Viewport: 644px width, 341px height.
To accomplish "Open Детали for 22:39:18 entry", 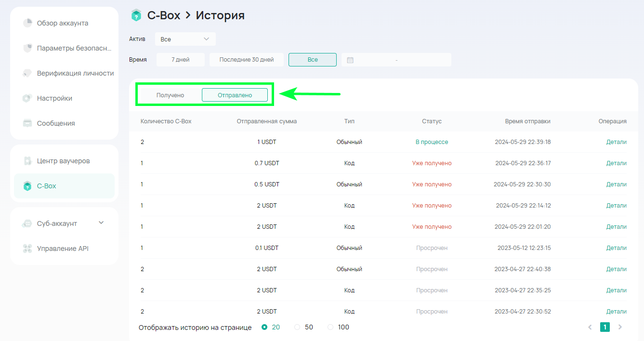I will (x=616, y=142).
